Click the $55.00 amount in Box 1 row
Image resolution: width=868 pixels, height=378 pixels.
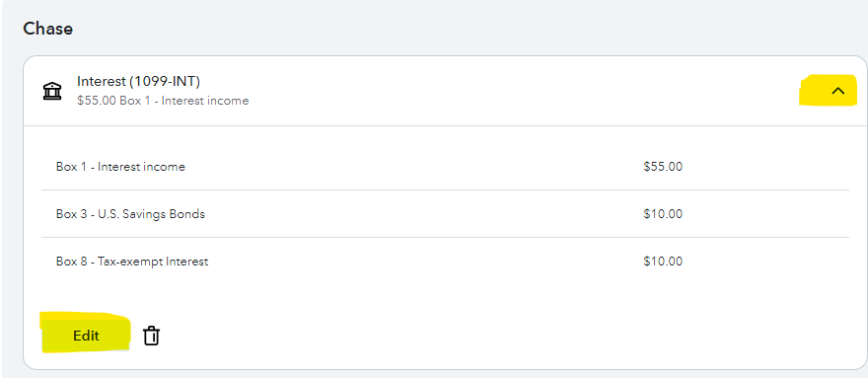pyautogui.click(x=663, y=167)
